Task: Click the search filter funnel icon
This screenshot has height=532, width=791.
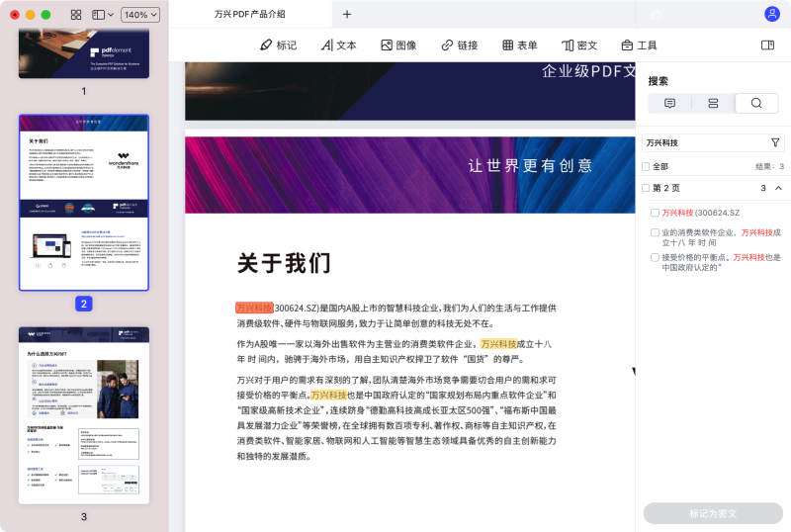Action: 775,142
